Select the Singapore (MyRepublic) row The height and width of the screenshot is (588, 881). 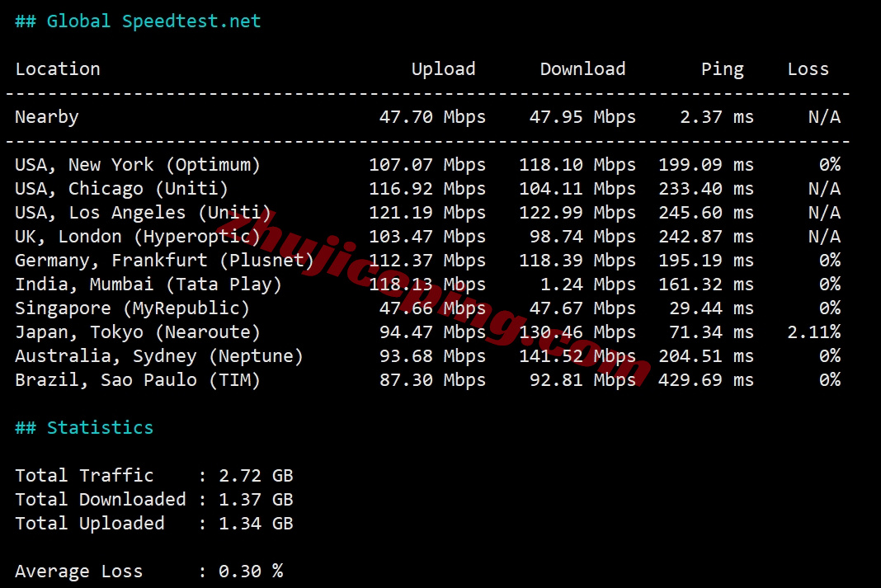[132, 308]
